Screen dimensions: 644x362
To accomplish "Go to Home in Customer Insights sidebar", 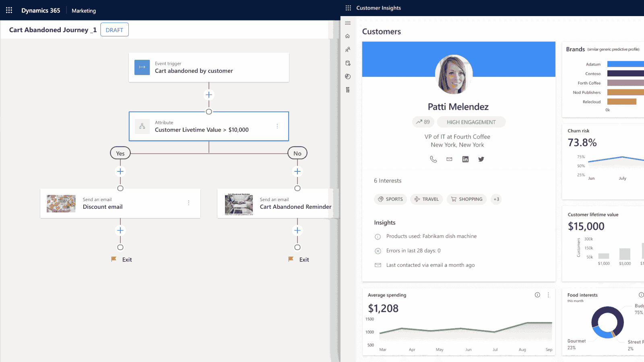I will click(348, 36).
